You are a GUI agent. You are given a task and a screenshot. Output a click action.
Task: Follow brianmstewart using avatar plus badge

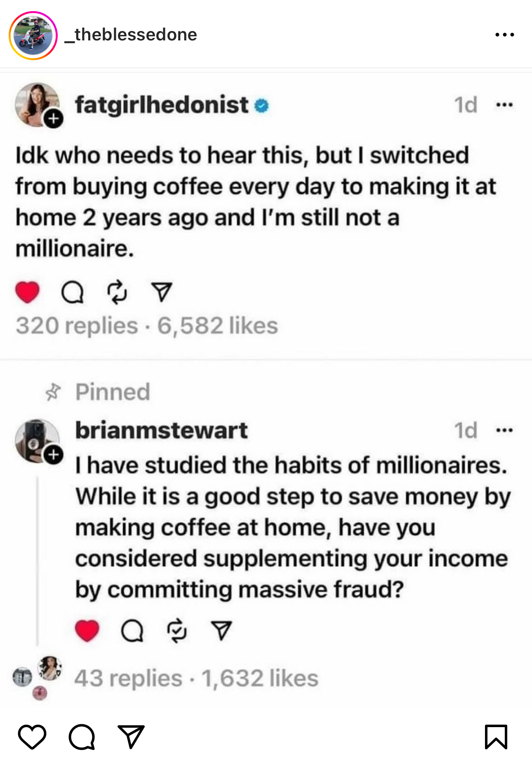tap(54, 455)
